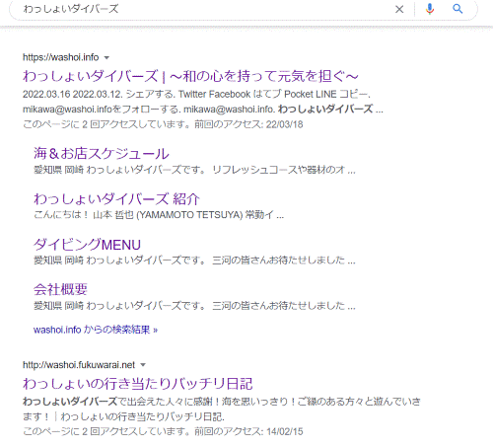Viewport: 493px width, 448px height.
Task: Open the 会社概要 sitelink
Action: tap(60, 289)
